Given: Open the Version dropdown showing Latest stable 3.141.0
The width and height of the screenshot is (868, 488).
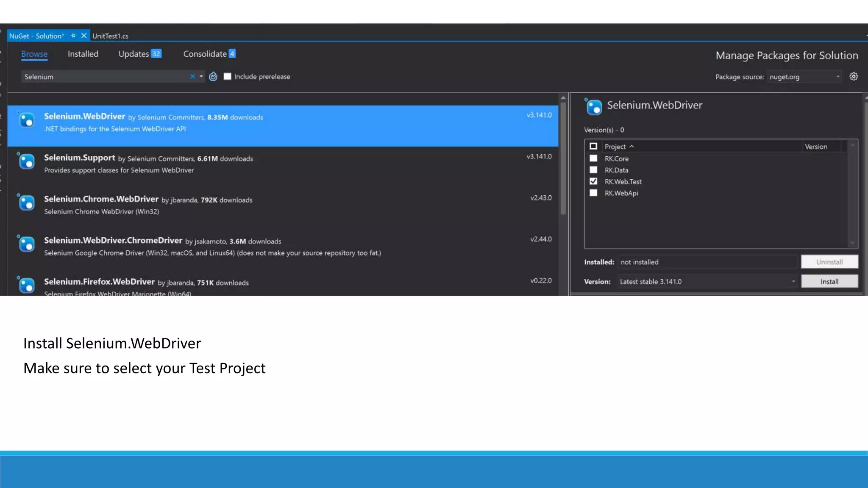Looking at the screenshot, I should point(707,281).
